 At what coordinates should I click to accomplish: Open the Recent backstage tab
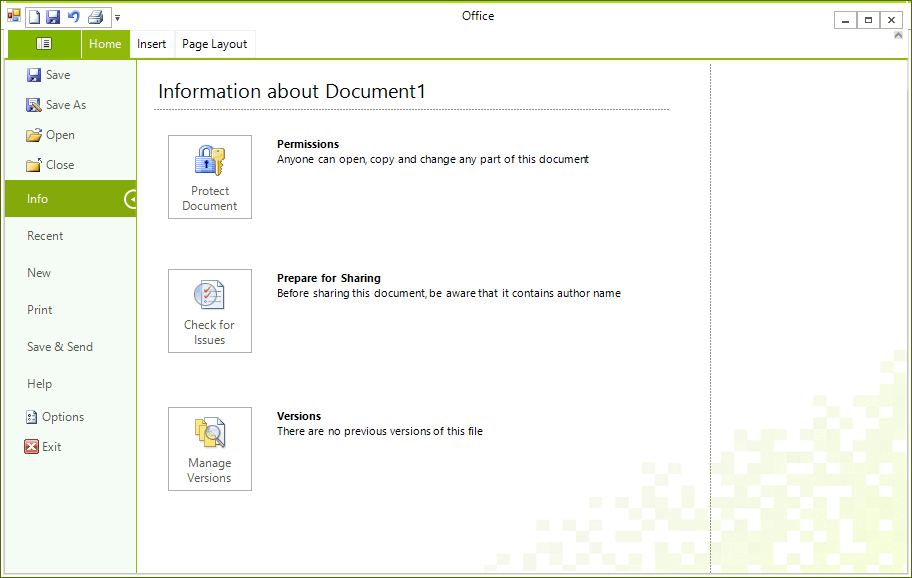pos(70,236)
